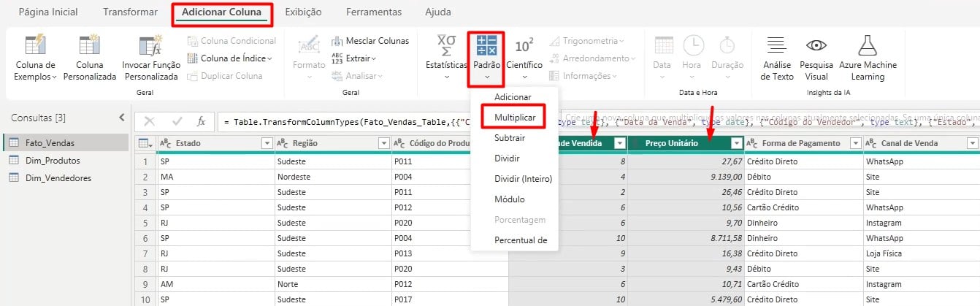Screen dimensions: 980x306
Task: Click cell with value 9.139,00
Action: click(x=686, y=177)
